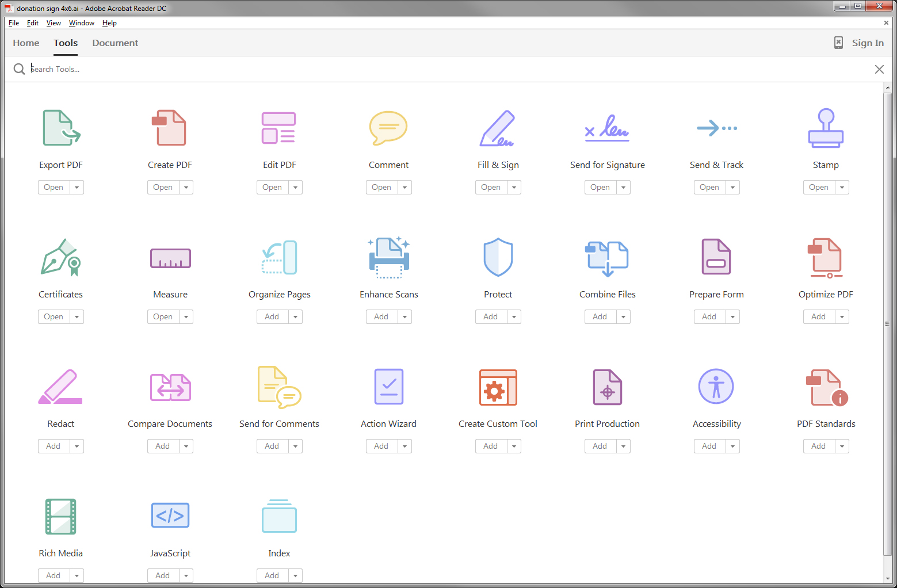Select the Accessibility person icon

point(716,387)
